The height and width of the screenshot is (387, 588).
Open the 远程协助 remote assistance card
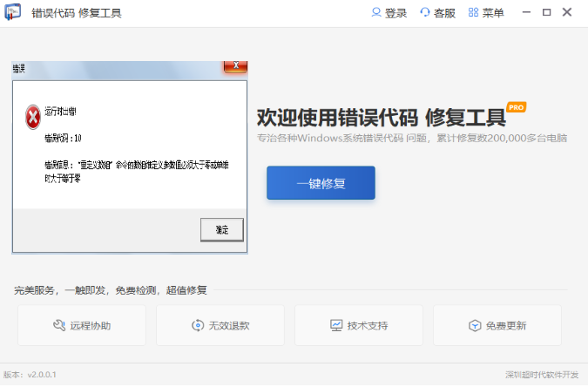[x=82, y=325]
